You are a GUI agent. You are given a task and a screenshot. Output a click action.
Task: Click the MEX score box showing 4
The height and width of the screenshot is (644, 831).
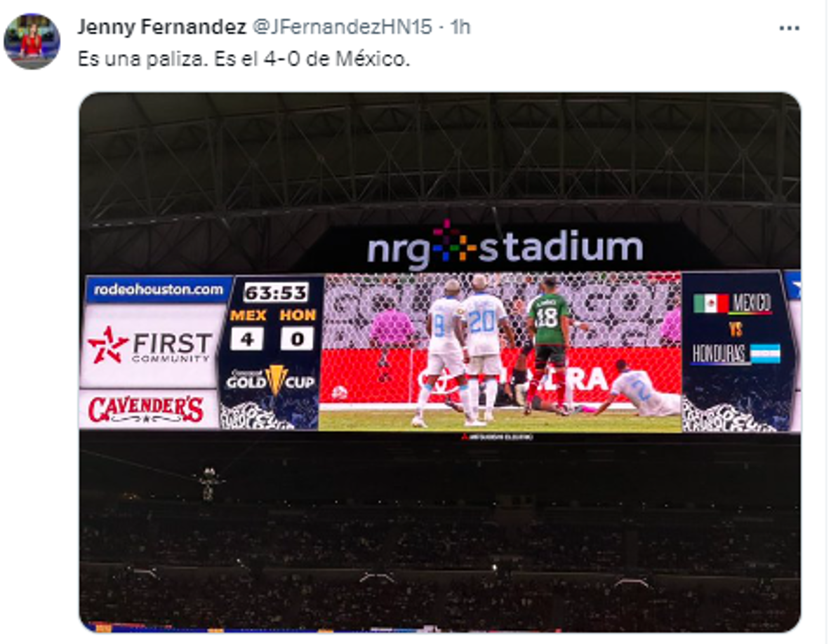(247, 338)
